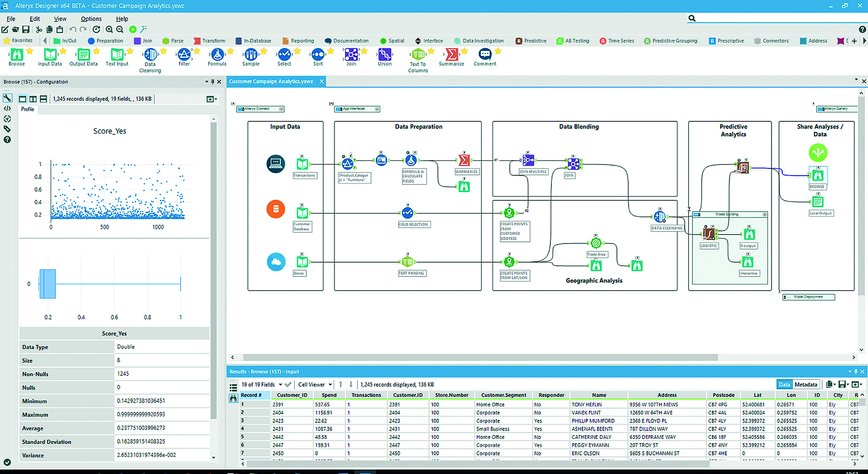Toggle the Cell Viewer checkmark in results

288,384
